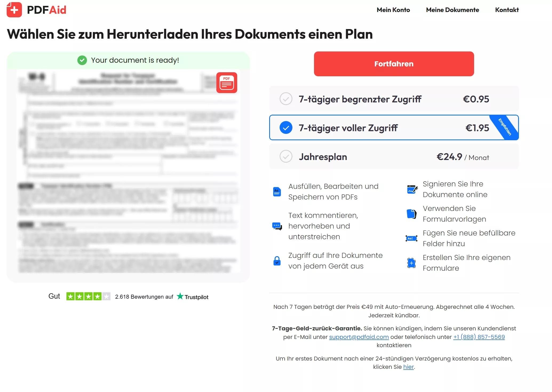This screenshot has width=552, height=392.
Task: Click the create own forms icon
Action: point(411,263)
